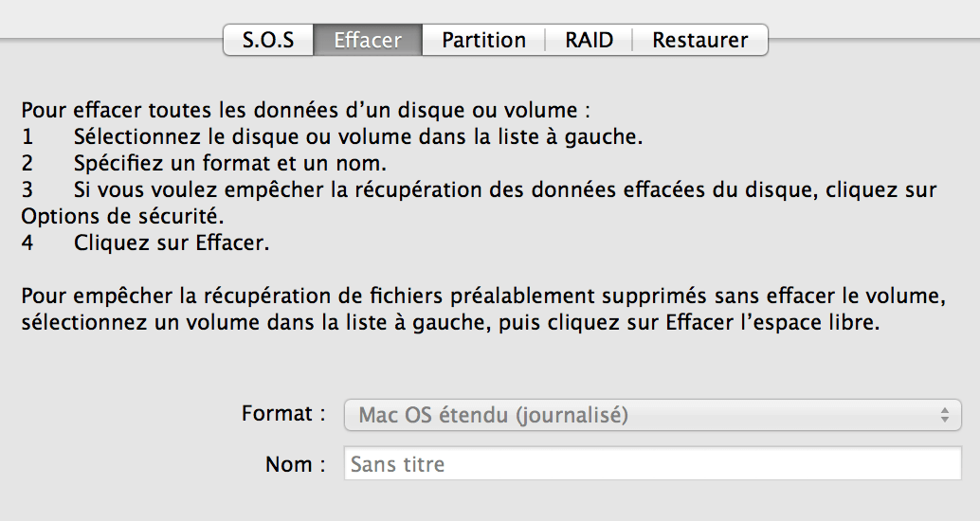Viewport: 980px width, 521px height.
Task: Open the Format dropdown menu
Action: 652,415
